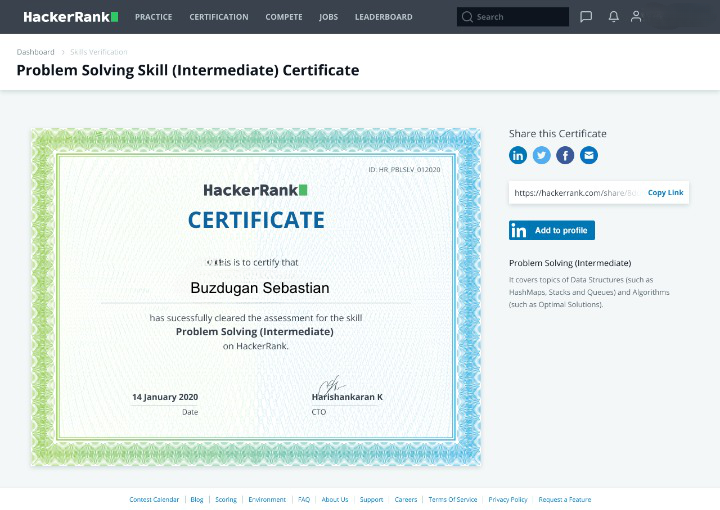Share certificate via Twitter icon
Image resolution: width=720 pixels, height=510 pixels.
pyautogui.click(x=542, y=155)
